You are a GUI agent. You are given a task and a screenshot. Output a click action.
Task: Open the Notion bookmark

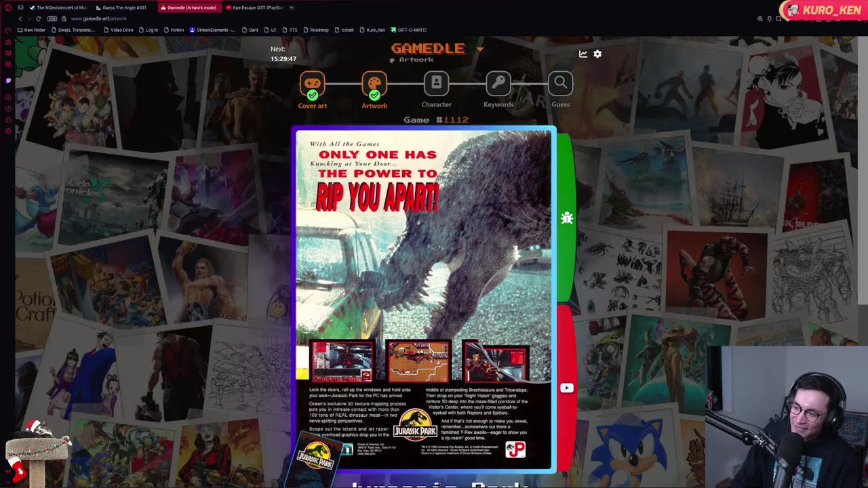pyautogui.click(x=174, y=30)
